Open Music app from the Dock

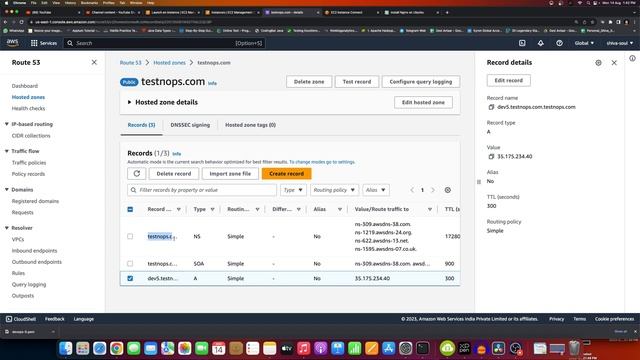tap(303, 348)
